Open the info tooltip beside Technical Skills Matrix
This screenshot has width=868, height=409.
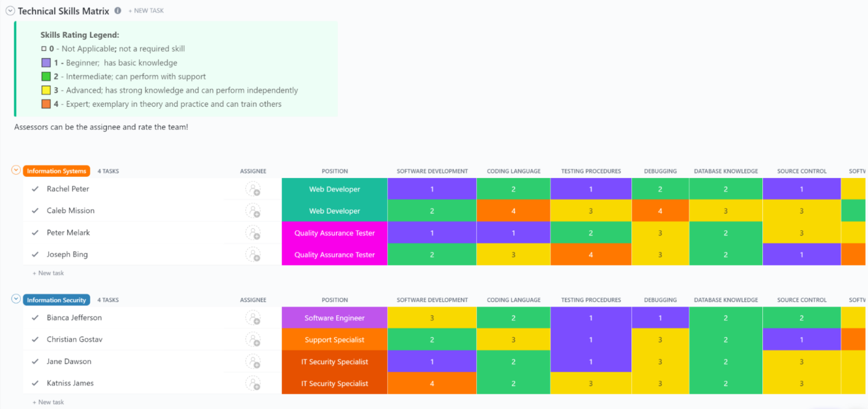click(118, 10)
